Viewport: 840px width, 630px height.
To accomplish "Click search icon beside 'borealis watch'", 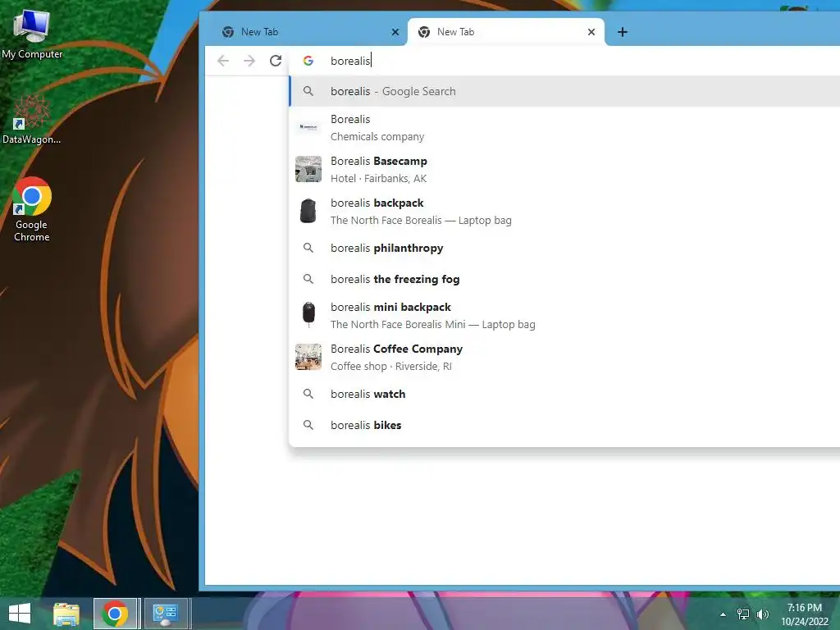I will 308,395.
